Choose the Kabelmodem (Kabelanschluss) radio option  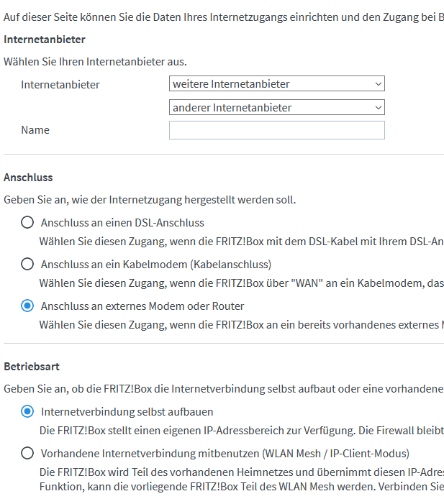coord(27,265)
